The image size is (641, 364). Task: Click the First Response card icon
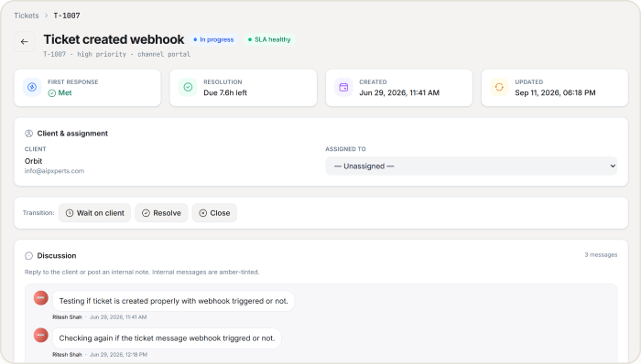32,87
